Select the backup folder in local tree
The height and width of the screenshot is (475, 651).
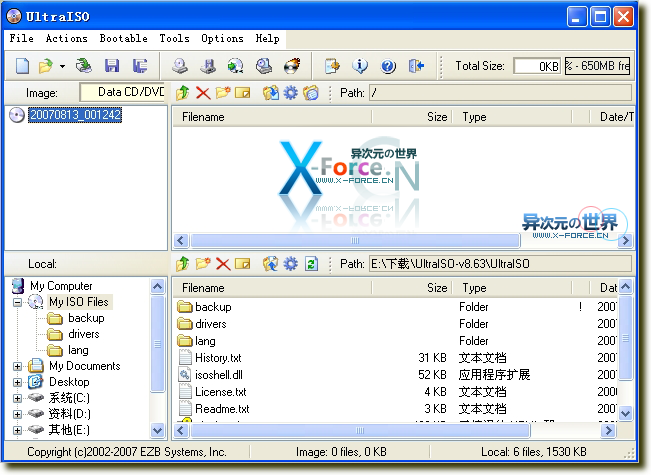86,318
